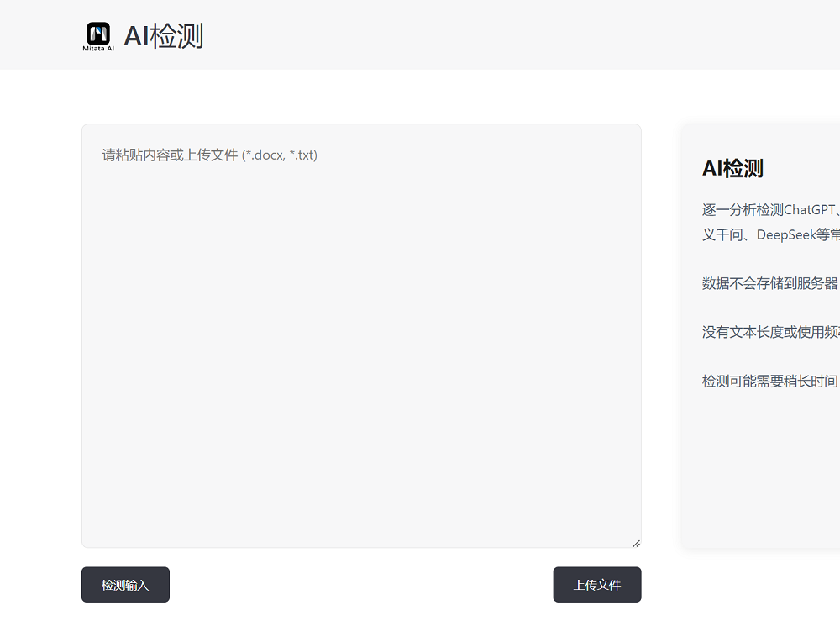Click the text area resize handle

coord(636,543)
